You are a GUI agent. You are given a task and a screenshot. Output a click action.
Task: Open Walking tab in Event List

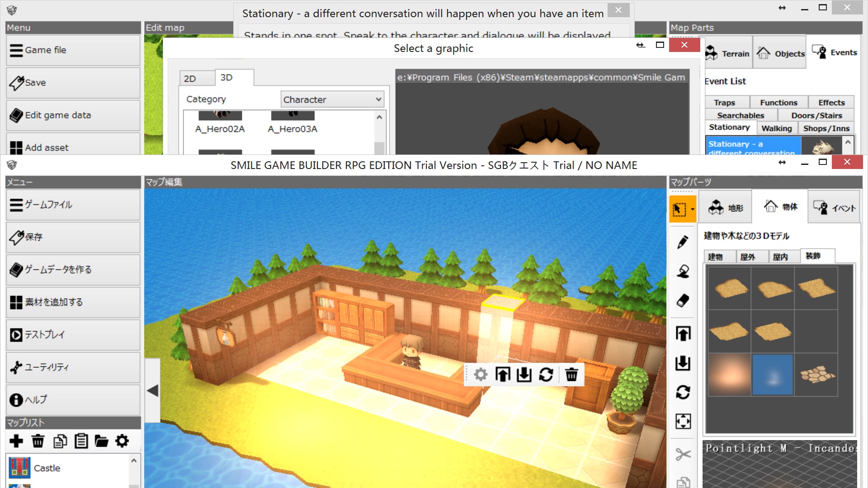point(777,128)
